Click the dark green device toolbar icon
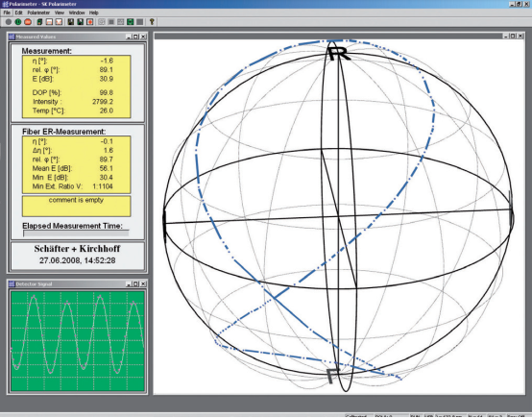This screenshot has width=532, height=418. click(39, 22)
